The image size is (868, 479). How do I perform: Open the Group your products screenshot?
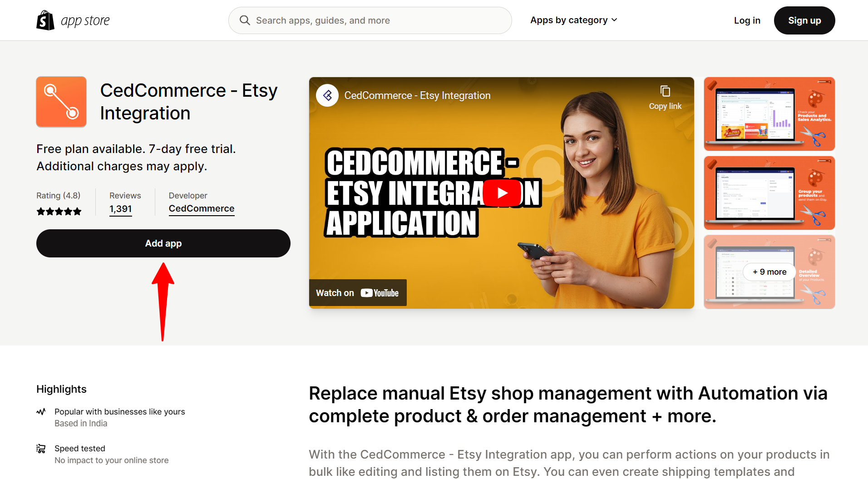[x=769, y=193]
